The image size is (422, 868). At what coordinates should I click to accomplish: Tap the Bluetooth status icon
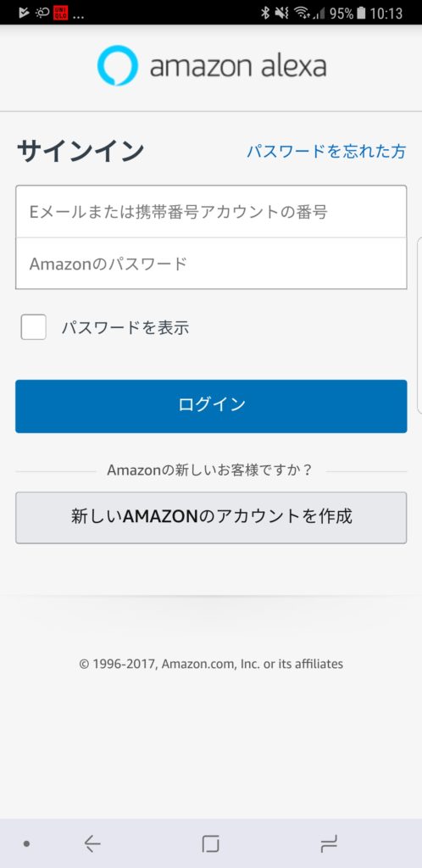(265, 13)
